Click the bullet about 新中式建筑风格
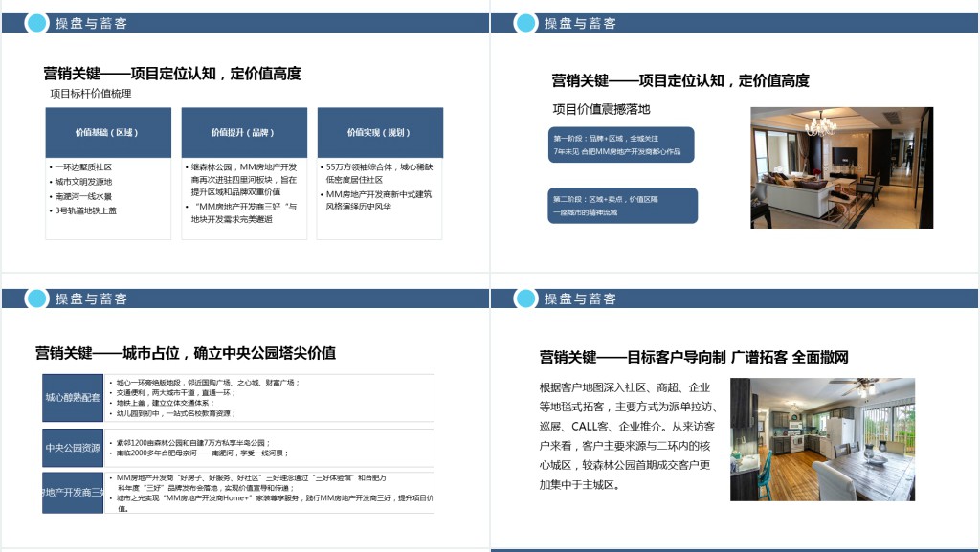Screen dimensions: 980x552 (x=377, y=201)
